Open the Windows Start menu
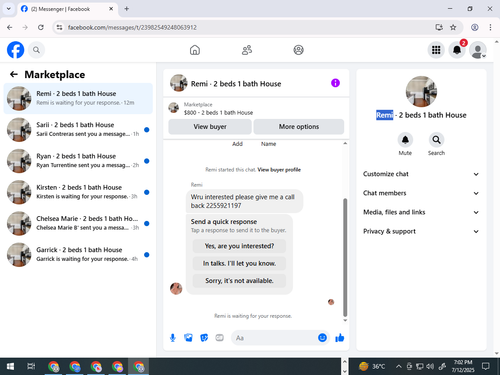 click(x=10, y=367)
